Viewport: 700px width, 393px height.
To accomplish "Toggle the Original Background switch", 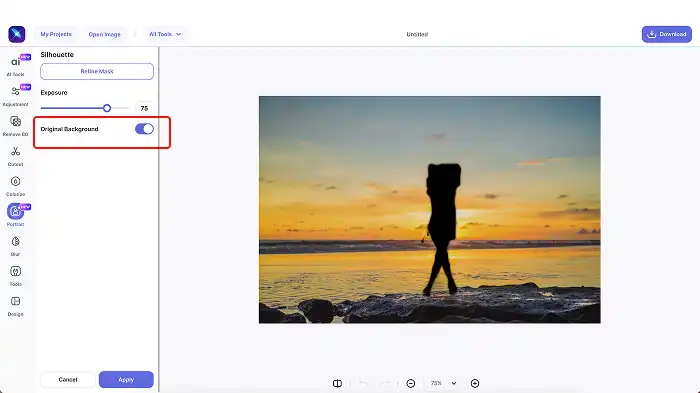I will pyautogui.click(x=144, y=129).
